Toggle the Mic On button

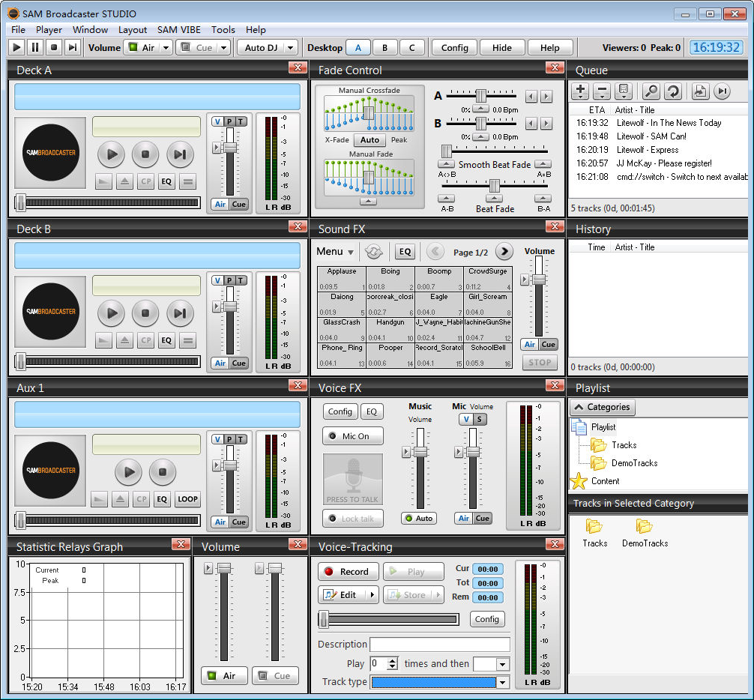pos(353,436)
